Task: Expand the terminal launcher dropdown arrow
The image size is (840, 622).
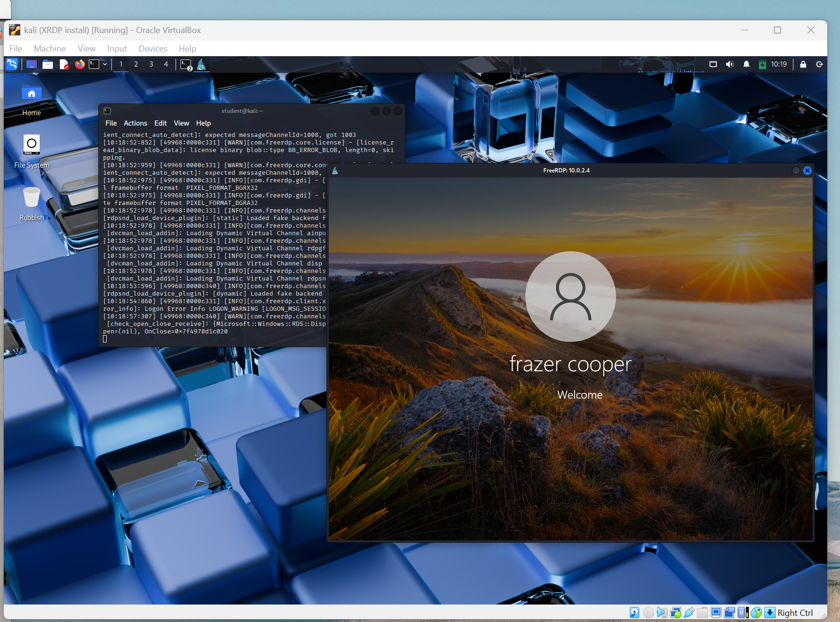Action: coord(105,64)
